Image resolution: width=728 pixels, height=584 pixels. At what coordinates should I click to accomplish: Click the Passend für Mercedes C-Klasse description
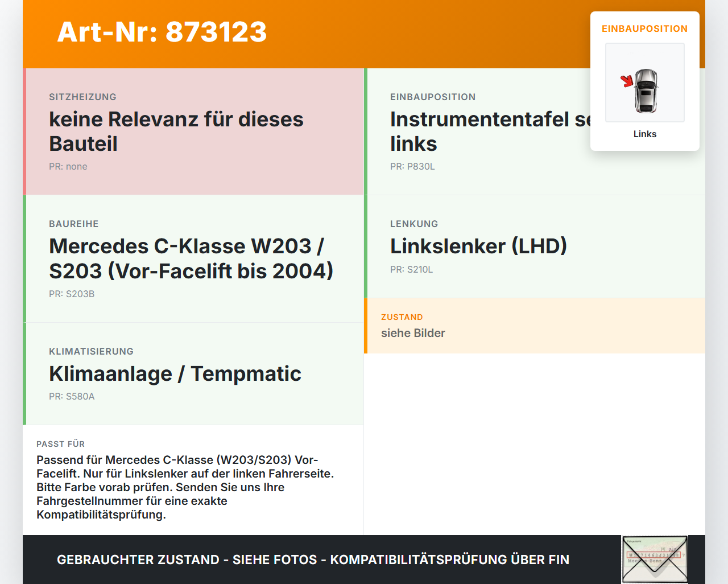click(185, 487)
